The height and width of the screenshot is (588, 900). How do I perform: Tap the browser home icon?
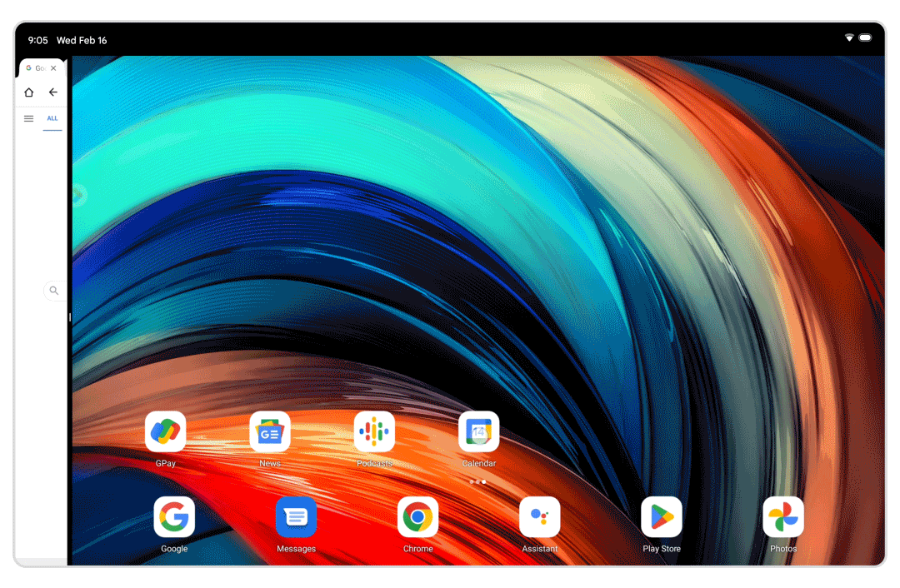click(x=29, y=92)
